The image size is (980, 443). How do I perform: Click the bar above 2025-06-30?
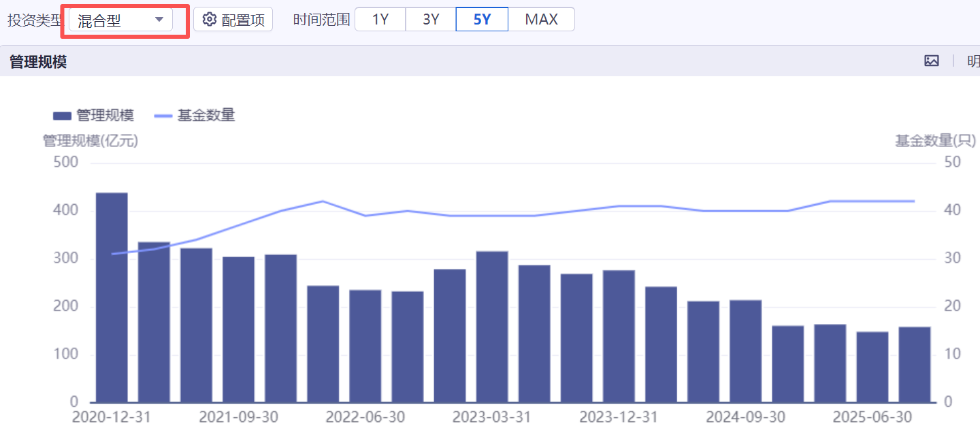click(872, 367)
